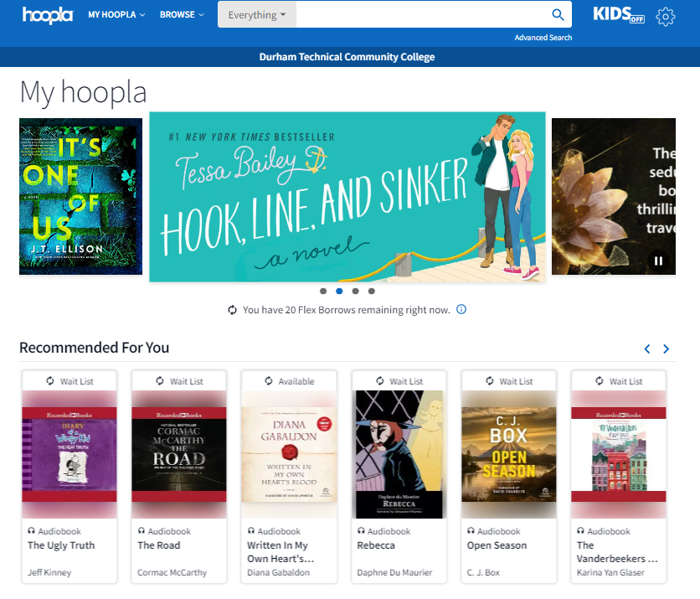Open Rebecca title link
The width and height of the screenshot is (700, 599).
(x=376, y=545)
